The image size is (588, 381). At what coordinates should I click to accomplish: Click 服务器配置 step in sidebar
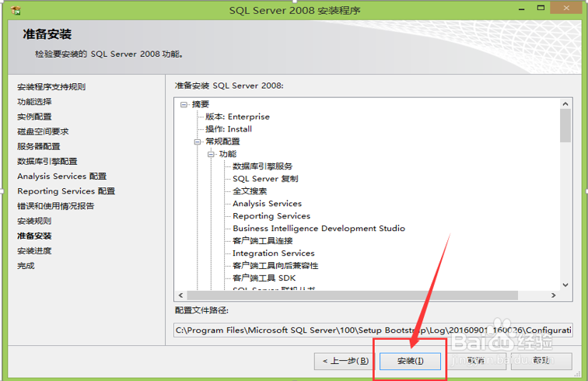coord(39,146)
